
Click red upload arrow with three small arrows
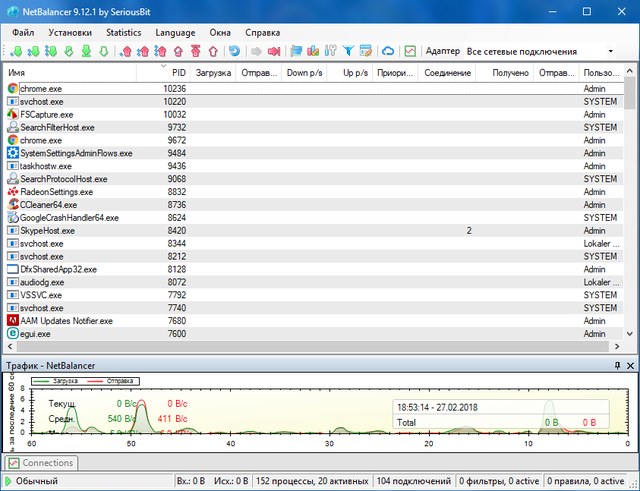coord(160,51)
